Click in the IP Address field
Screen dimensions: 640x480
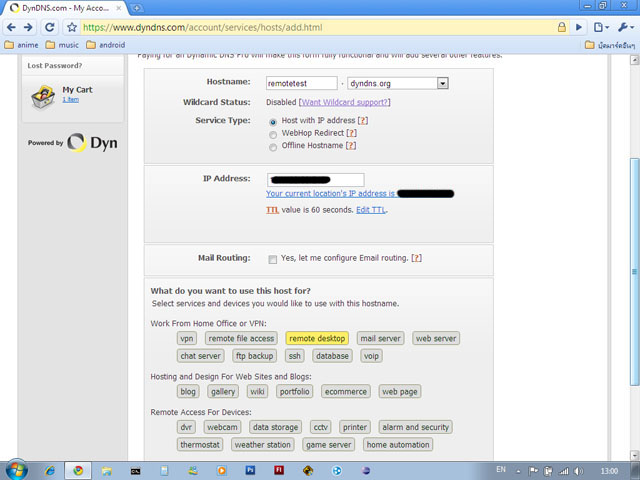click(x=316, y=180)
